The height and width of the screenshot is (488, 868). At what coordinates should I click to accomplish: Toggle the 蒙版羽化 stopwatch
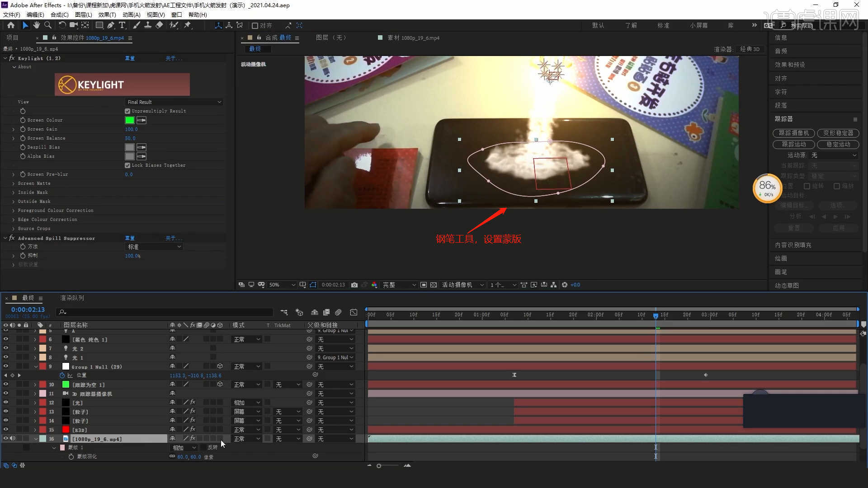coord(71,457)
